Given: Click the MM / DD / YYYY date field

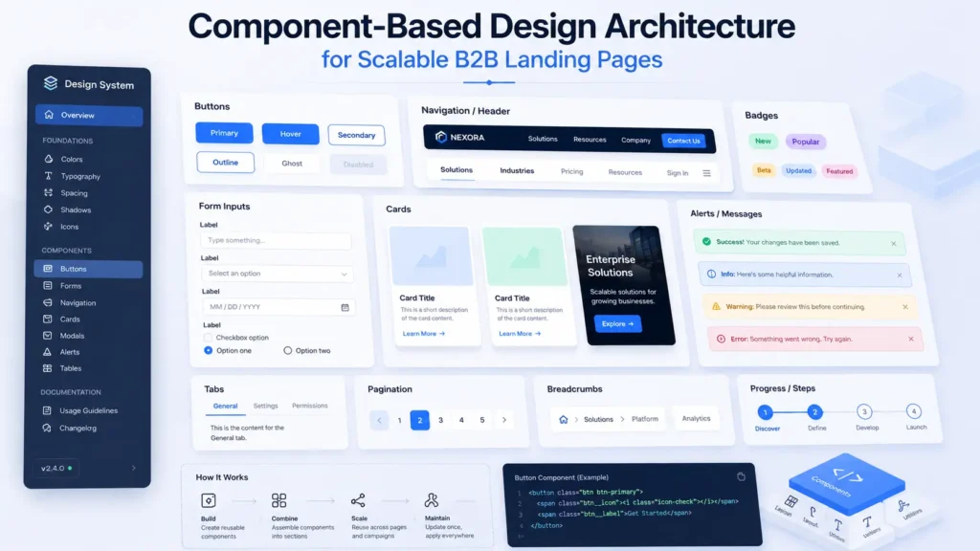Looking at the screenshot, I should pyautogui.click(x=278, y=307).
